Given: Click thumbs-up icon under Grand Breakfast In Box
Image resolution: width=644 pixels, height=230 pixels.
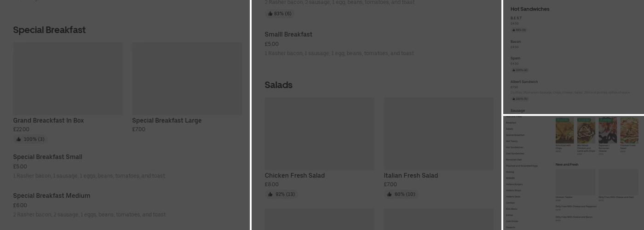Looking at the screenshot, I should (19, 139).
